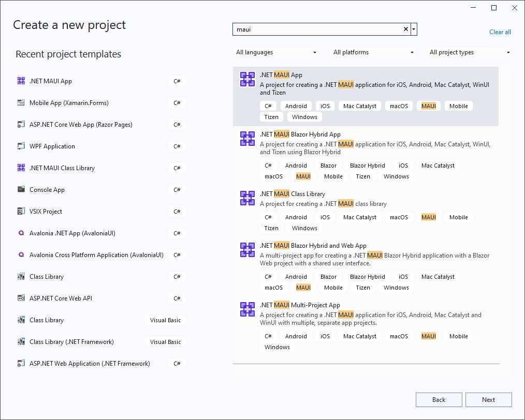525x420 pixels.
Task: Click the Visual Basic Class Library icon
Action: (21, 320)
